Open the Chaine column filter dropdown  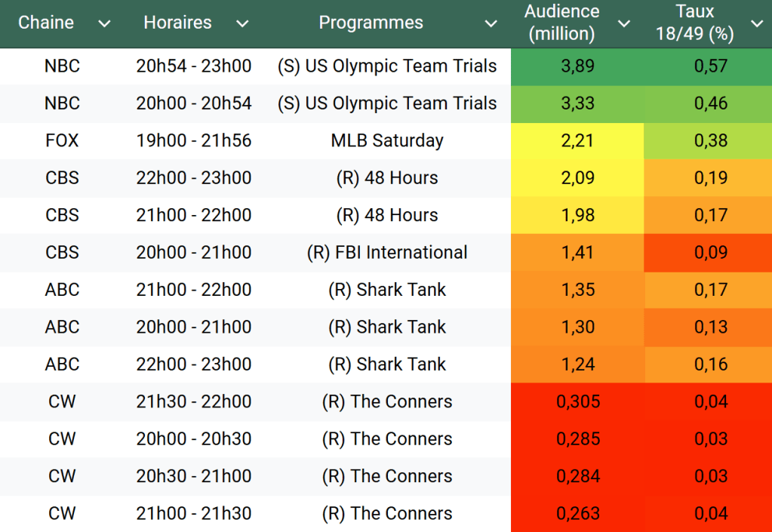click(x=104, y=24)
